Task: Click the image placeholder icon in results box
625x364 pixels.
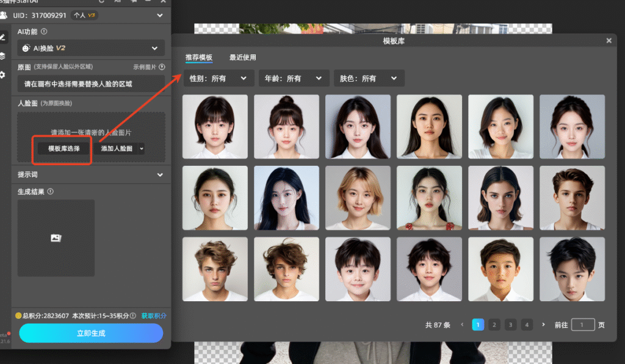Action: [56, 238]
